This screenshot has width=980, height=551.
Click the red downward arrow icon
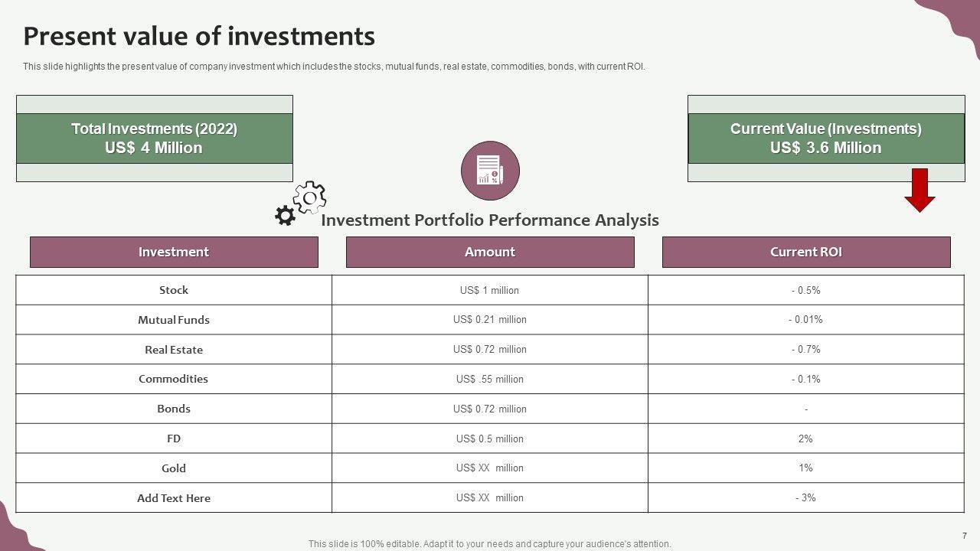tap(920, 190)
